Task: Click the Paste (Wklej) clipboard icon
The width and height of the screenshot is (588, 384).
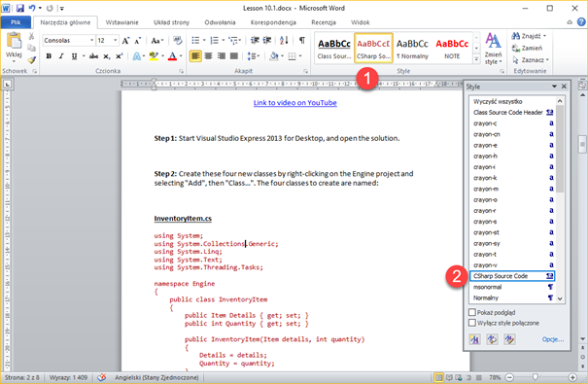Action: click(14, 41)
